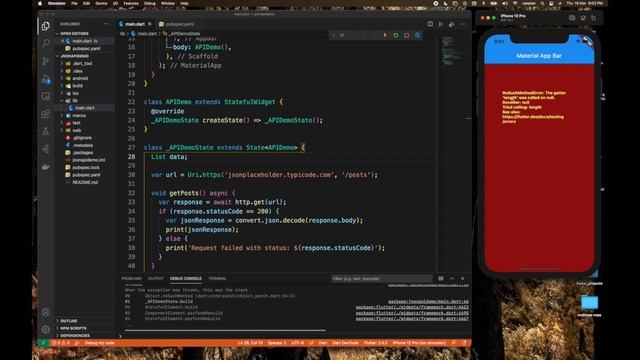Open the Docker whale icon view
Image resolution: width=640 pixels, height=360 pixels.
(x=46, y=167)
